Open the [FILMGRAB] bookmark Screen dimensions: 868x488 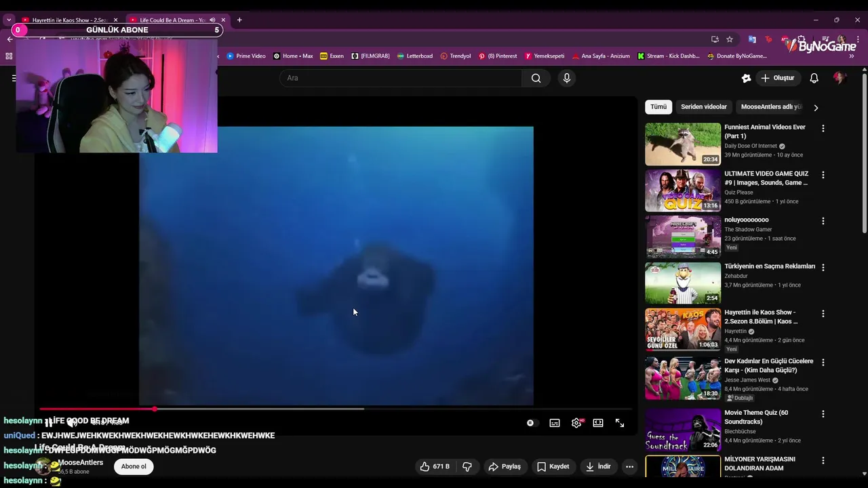[x=370, y=56]
